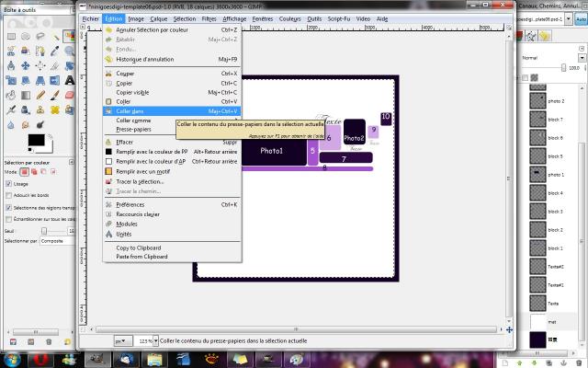Viewport: 588px width, 368px height.
Task: Select the Pencil tool
Action: tap(40, 95)
